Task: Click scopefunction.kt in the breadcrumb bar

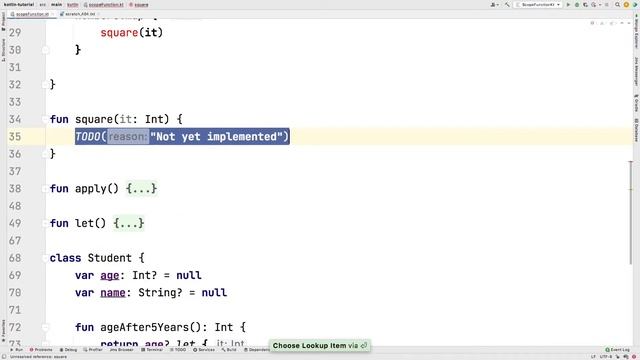Action: (103, 4)
